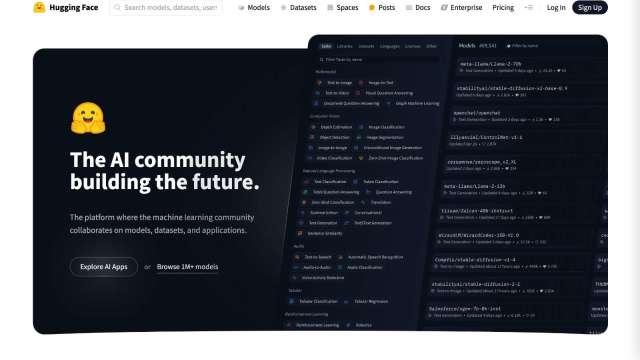Expand the more options menu icon beside Pricing
This screenshot has width=640, height=360.
[529, 7]
